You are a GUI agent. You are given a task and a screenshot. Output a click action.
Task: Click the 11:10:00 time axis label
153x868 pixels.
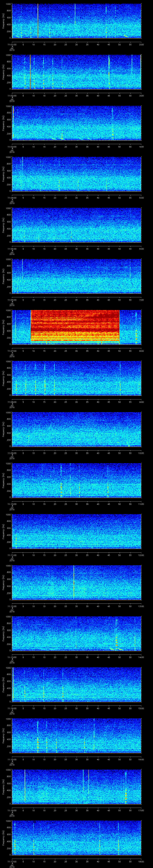(x=12, y=504)
